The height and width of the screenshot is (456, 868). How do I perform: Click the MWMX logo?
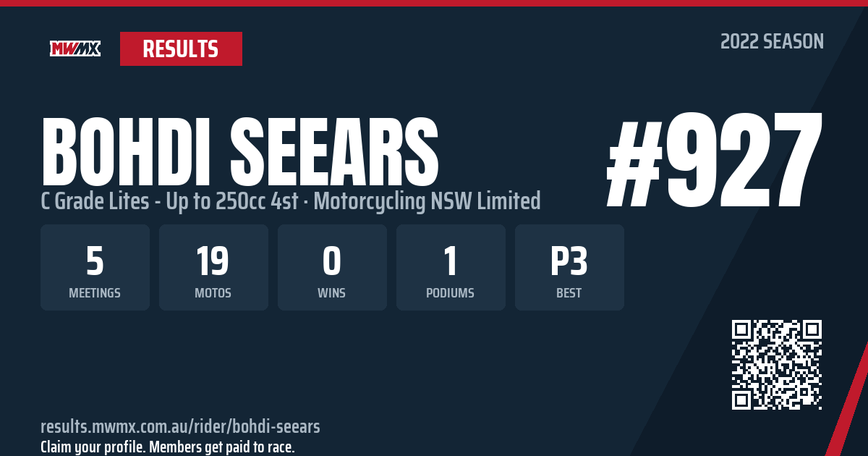click(x=75, y=48)
